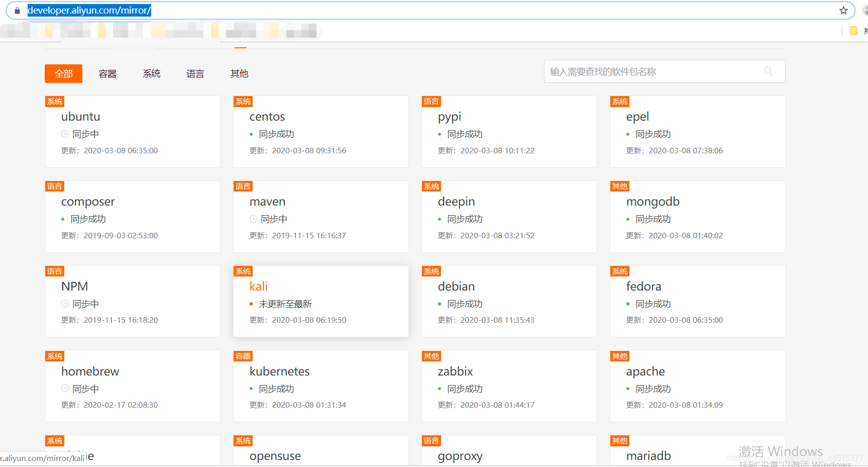The width and height of the screenshot is (868, 467).
Task: Click the 语言 tag on the pypi card
Action: [431, 101]
